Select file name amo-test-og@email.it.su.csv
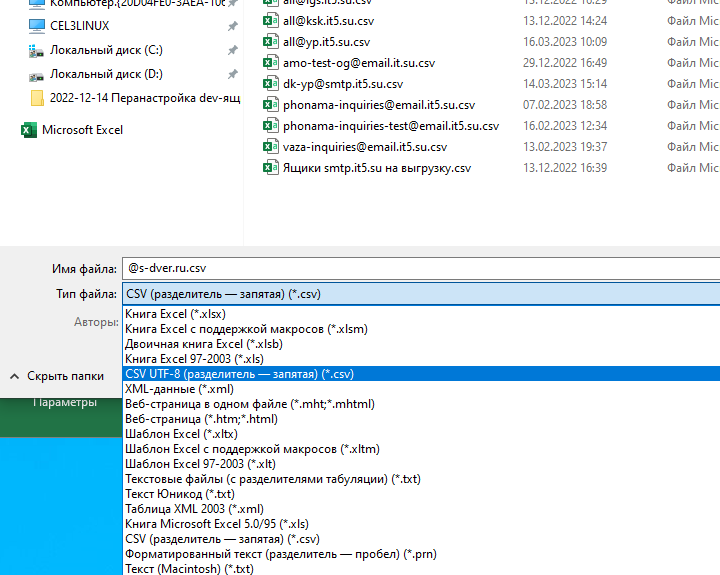The image size is (720, 575). 359,63
